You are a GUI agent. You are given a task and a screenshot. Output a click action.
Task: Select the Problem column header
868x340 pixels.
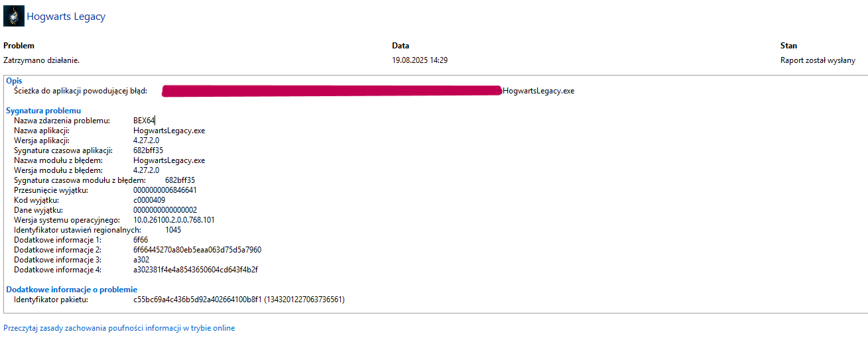coord(19,46)
